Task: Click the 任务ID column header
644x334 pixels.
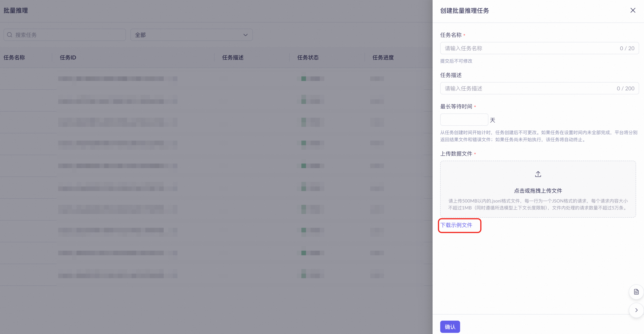Action: [x=68, y=58]
